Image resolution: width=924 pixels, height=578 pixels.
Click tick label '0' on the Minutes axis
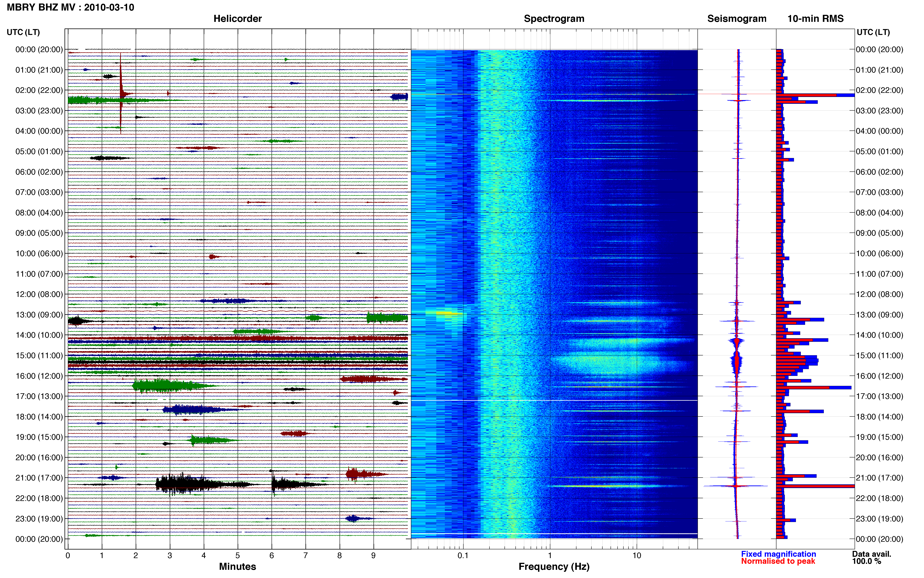point(68,555)
